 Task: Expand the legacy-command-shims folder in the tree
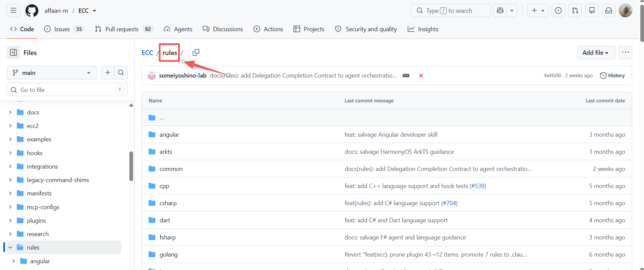(10, 180)
